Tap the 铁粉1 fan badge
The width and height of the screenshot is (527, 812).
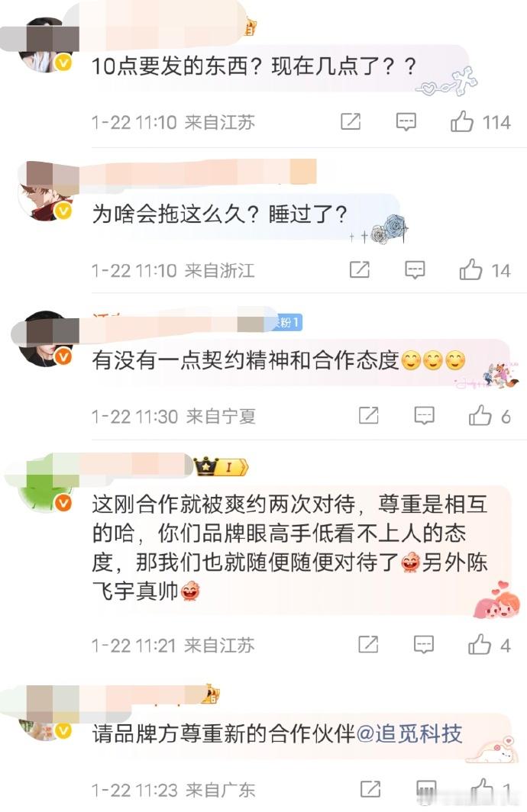pyautogui.click(x=288, y=322)
